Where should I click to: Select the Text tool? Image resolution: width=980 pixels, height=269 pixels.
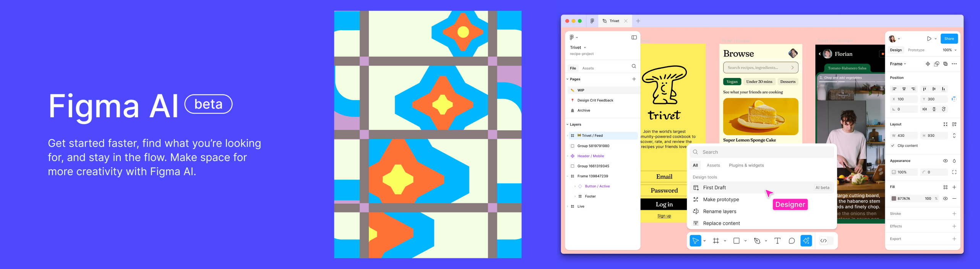click(777, 241)
